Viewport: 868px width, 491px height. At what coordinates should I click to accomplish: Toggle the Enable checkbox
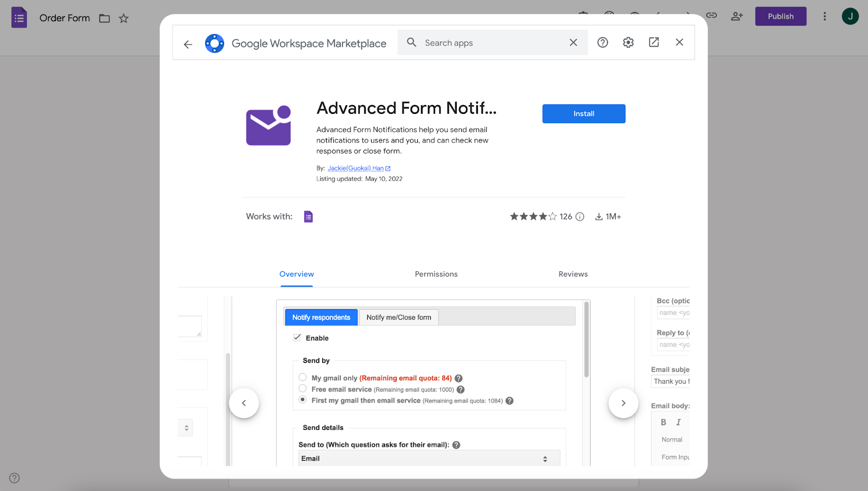pyautogui.click(x=297, y=337)
